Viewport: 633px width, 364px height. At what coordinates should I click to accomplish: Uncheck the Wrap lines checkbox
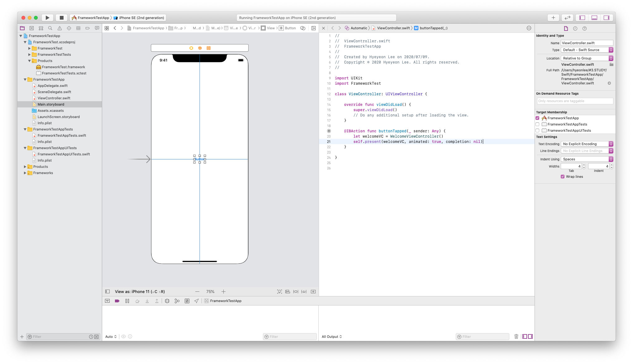pyautogui.click(x=563, y=177)
